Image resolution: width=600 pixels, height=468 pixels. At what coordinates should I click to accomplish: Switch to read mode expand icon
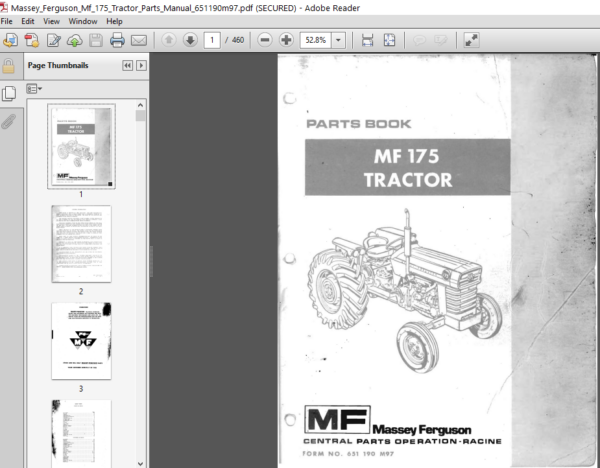coord(471,40)
